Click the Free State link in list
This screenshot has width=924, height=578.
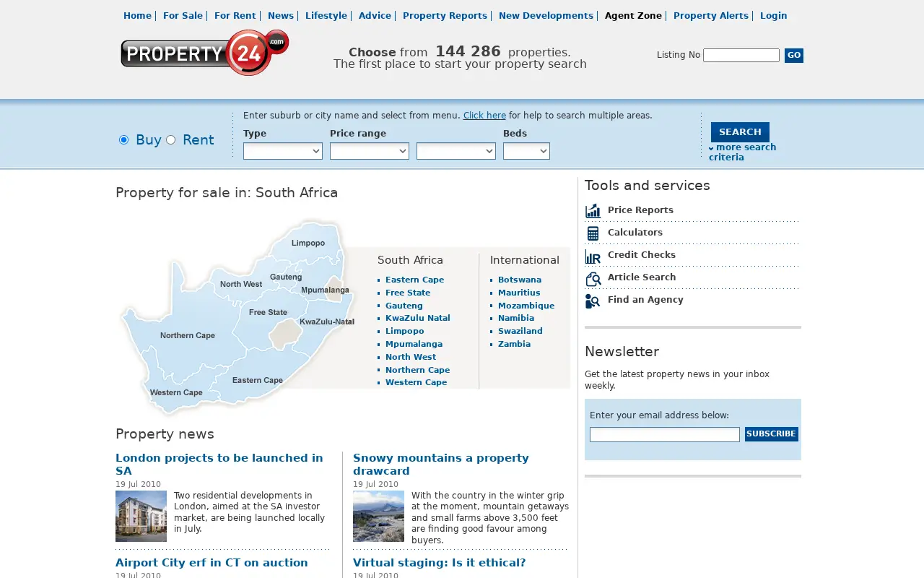(408, 293)
